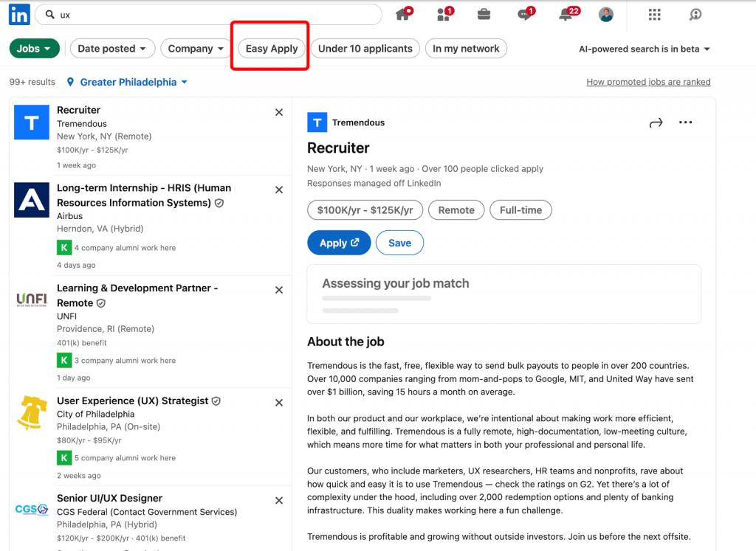
Task: Enable the Under 10 applicants filter
Action: [365, 48]
